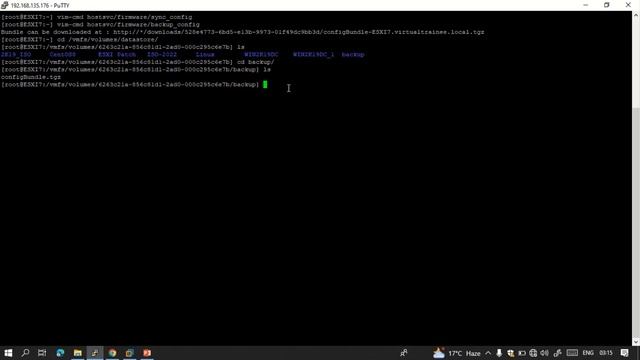This screenshot has width=640, height=360.
Task: Click the PuTTY title bar text
Action: pos(40,6)
